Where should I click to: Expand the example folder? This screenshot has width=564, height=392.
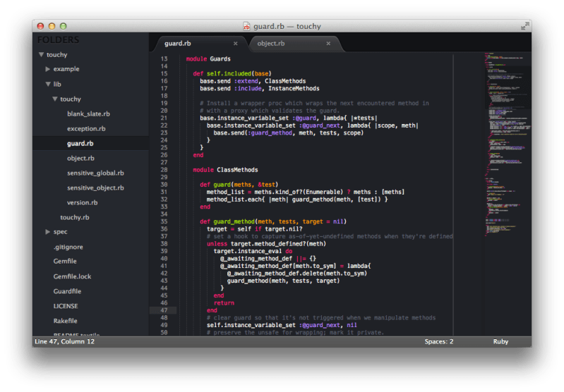(x=48, y=69)
